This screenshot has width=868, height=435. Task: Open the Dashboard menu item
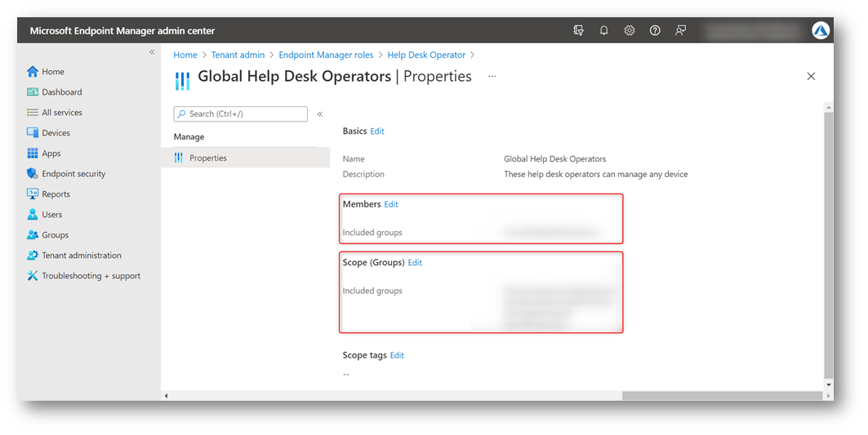[x=54, y=92]
